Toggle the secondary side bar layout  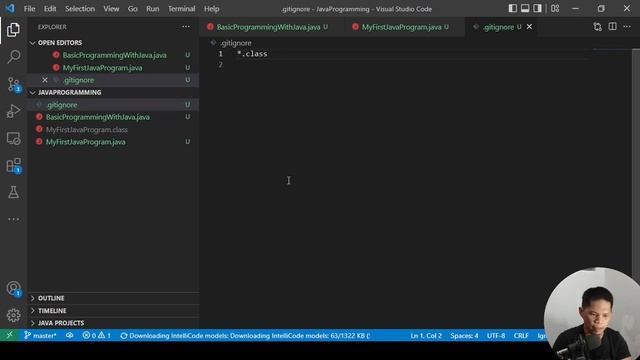(537, 8)
